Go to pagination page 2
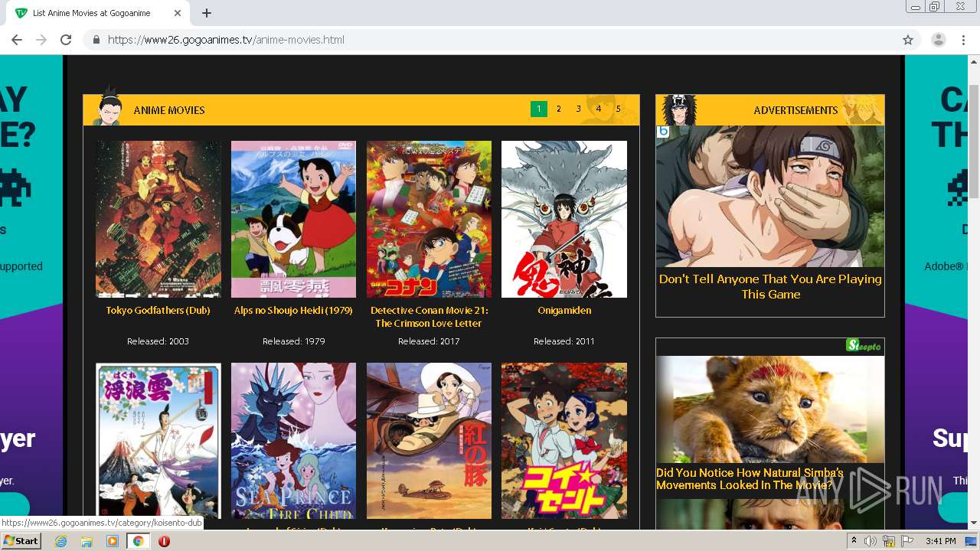The width and height of the screenshot is (980, 551). [559, 109]
